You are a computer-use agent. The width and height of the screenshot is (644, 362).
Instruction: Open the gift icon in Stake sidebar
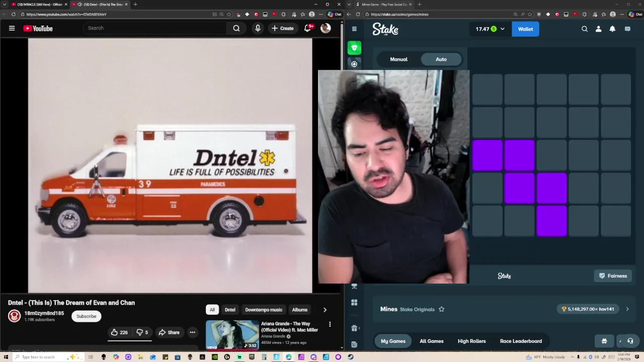pos(354,328)
